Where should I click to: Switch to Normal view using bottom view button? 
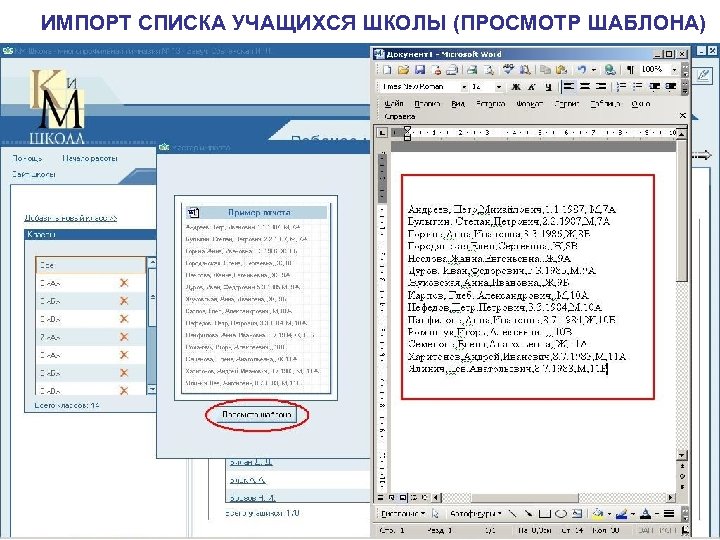click(x=381, y=497)
